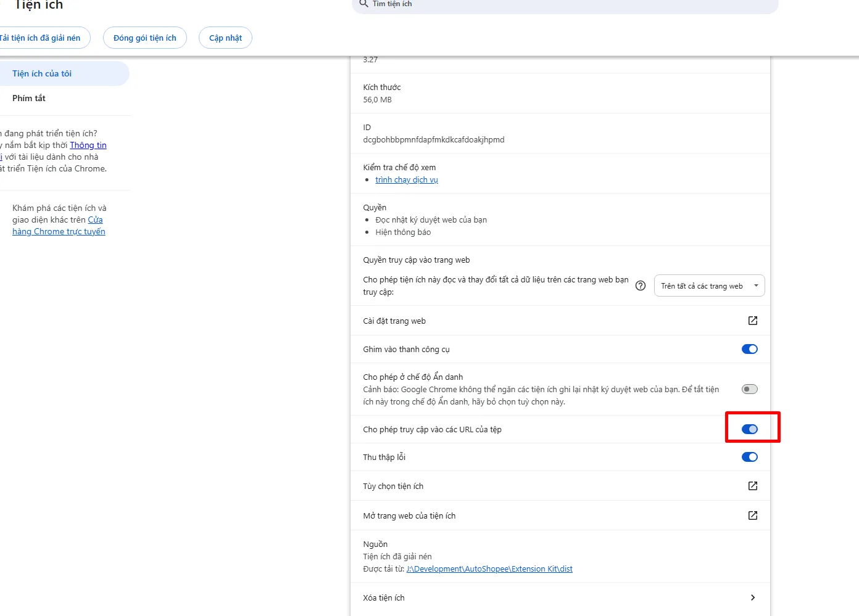
Task: Open the Thông tin developer docs link
Action: click(88, 145)
